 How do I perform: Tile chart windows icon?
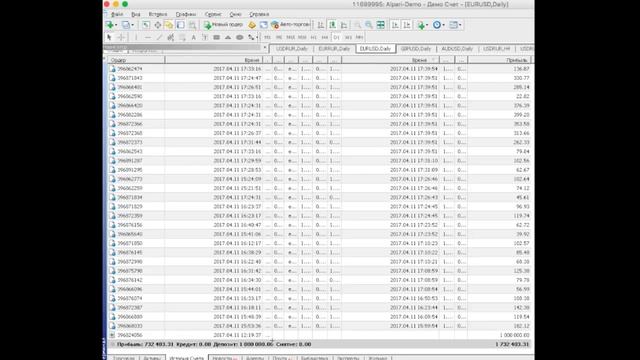[380, 25]
